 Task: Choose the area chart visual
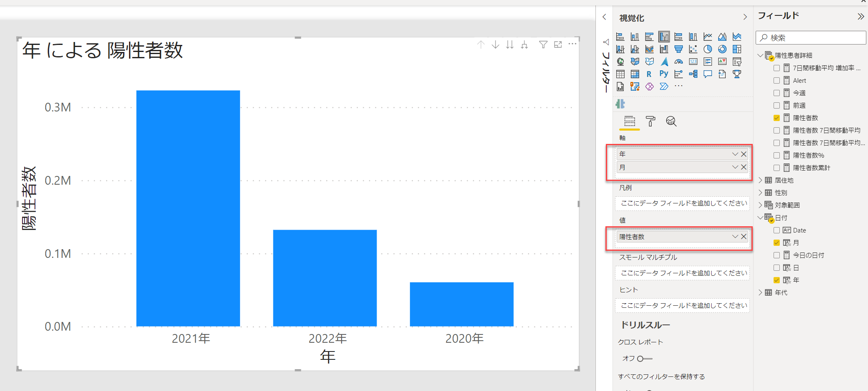[x=722, y=37]
